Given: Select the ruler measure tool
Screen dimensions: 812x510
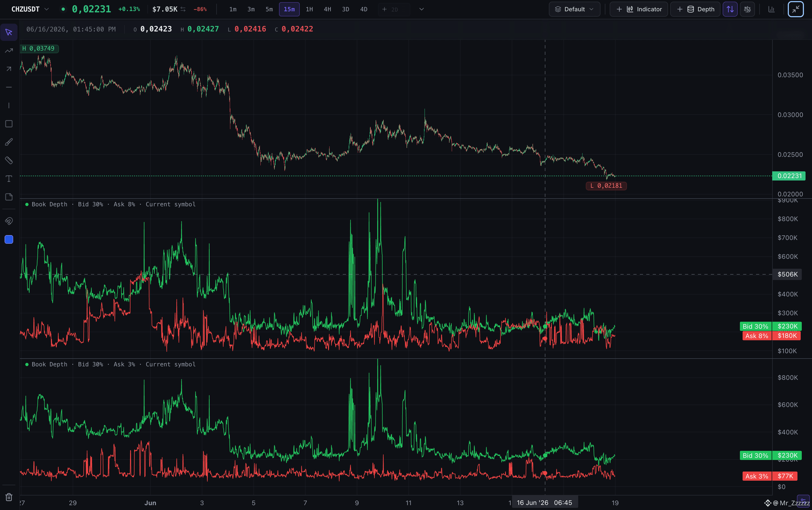Looking at the screenshot, I should pos(9,160).
